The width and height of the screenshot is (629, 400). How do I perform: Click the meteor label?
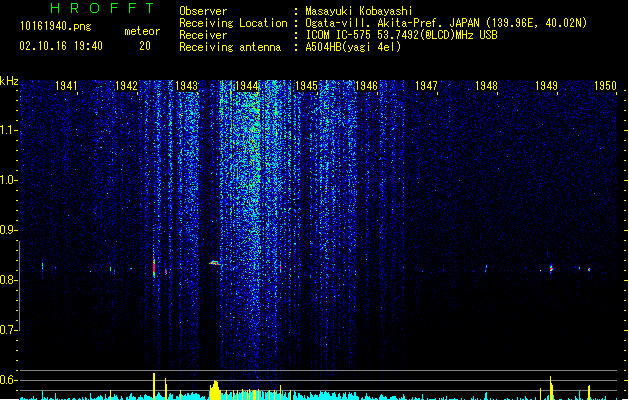[142, 31]
